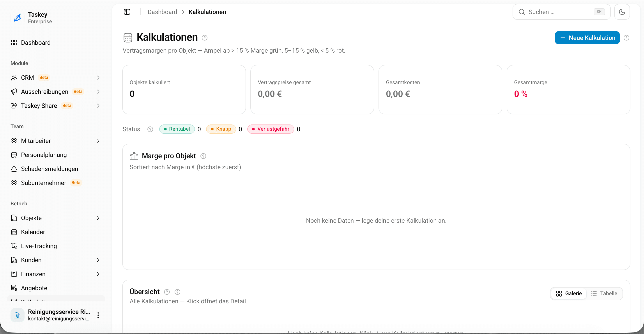Click the chart icon before Marge pro Objekt
This screenshot has width=644, height=334.
coord(134,156)
